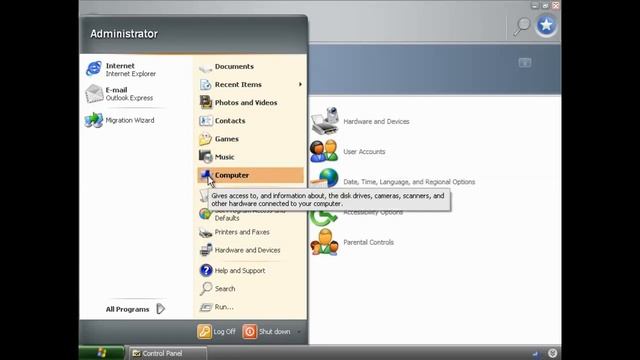Screen dimensions: 640x360
Task: Select Printers and Faxes label
Action: (242, 232)
